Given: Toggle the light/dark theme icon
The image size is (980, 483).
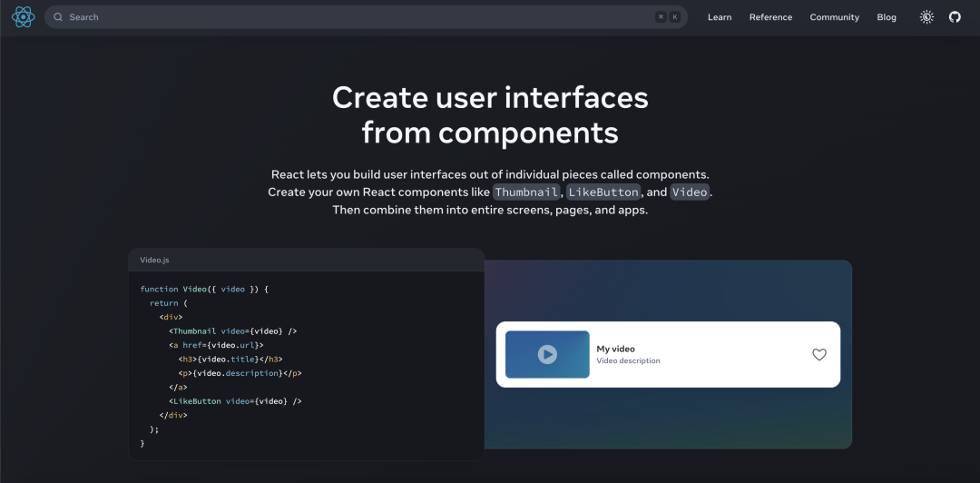Looking at the screenshot, I should (x=926, y=17).
